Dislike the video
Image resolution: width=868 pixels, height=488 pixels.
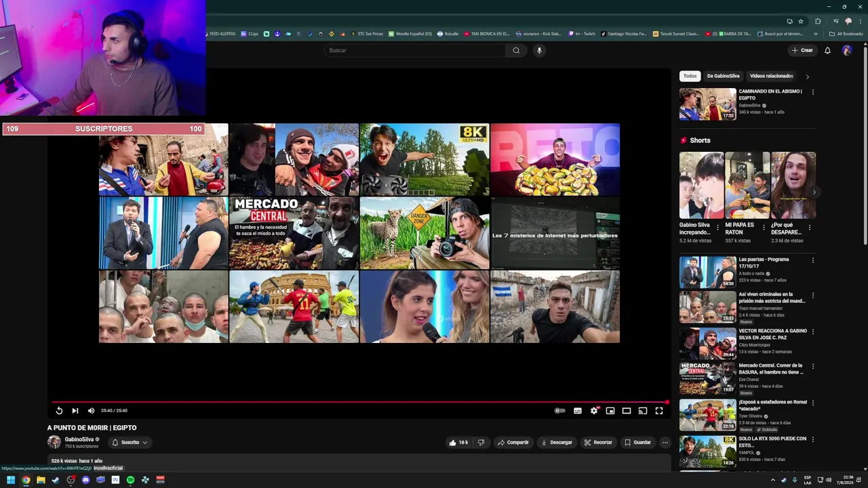click(x=481, y=443)
